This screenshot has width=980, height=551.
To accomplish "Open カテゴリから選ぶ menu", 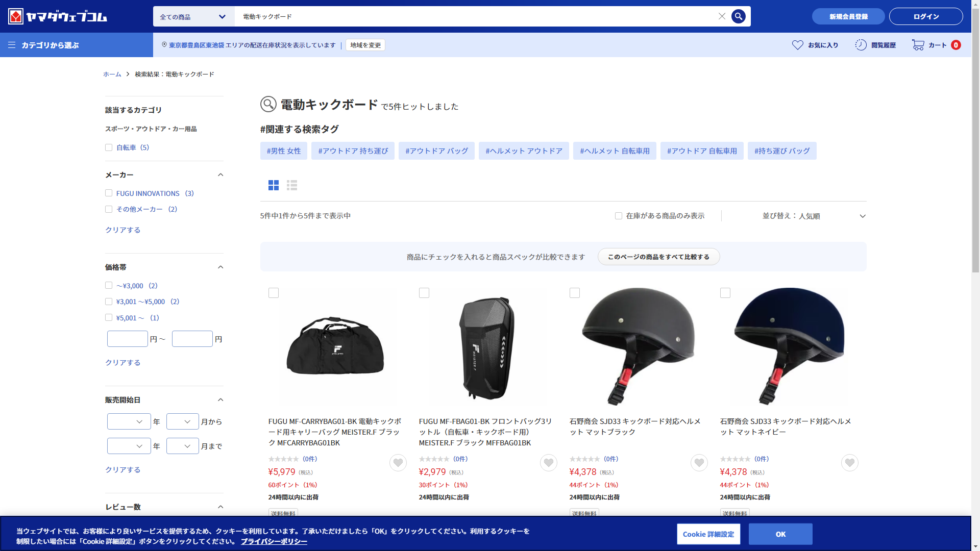I will [x=50, y=45].
